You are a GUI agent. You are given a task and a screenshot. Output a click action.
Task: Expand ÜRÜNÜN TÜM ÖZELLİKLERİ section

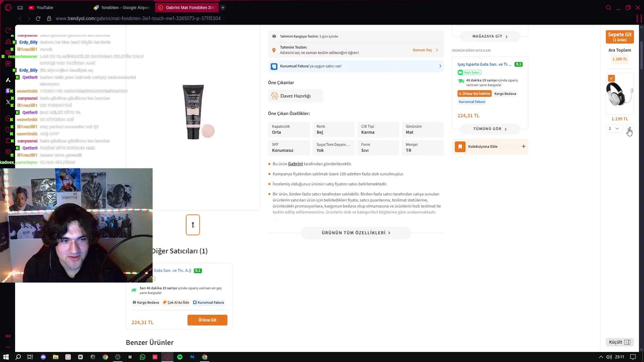(x=356, y=233)
